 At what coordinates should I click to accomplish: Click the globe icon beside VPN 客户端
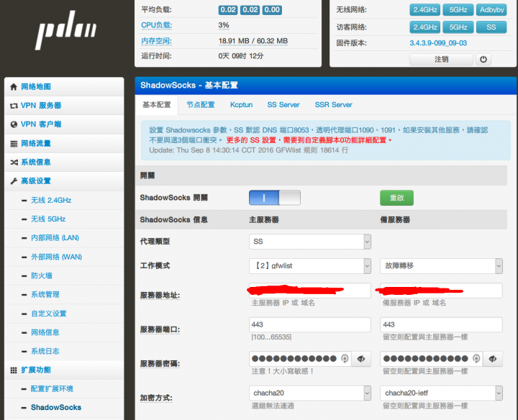click(x=14, y=124)
